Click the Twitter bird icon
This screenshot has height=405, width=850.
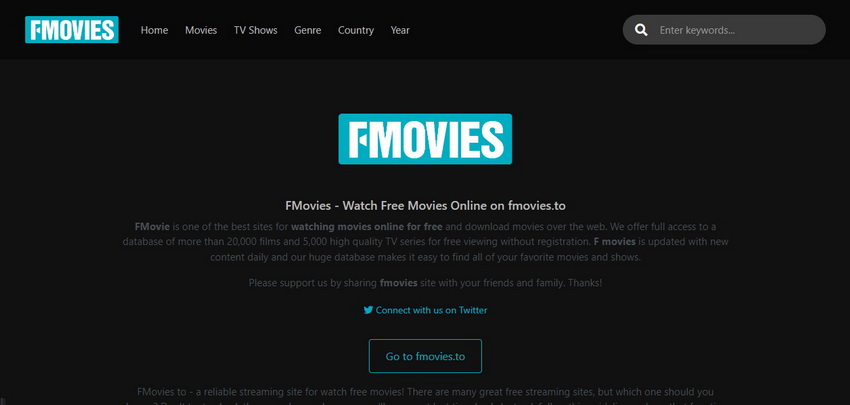(x=368, y=310)
